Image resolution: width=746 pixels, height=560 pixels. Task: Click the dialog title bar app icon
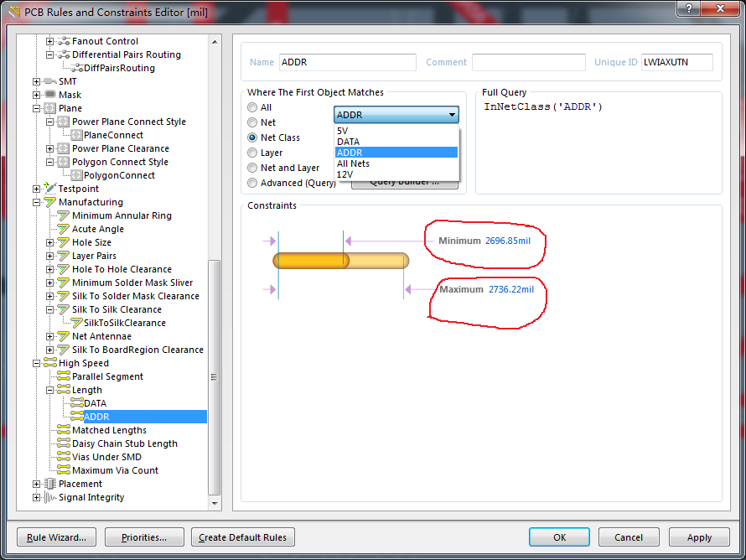[x=15, y=12]
